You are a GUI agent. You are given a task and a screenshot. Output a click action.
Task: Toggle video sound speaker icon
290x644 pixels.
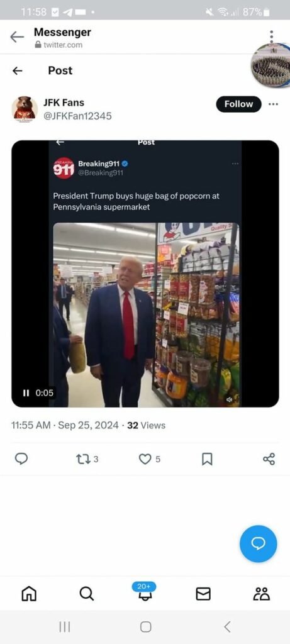tap(229, 399)
